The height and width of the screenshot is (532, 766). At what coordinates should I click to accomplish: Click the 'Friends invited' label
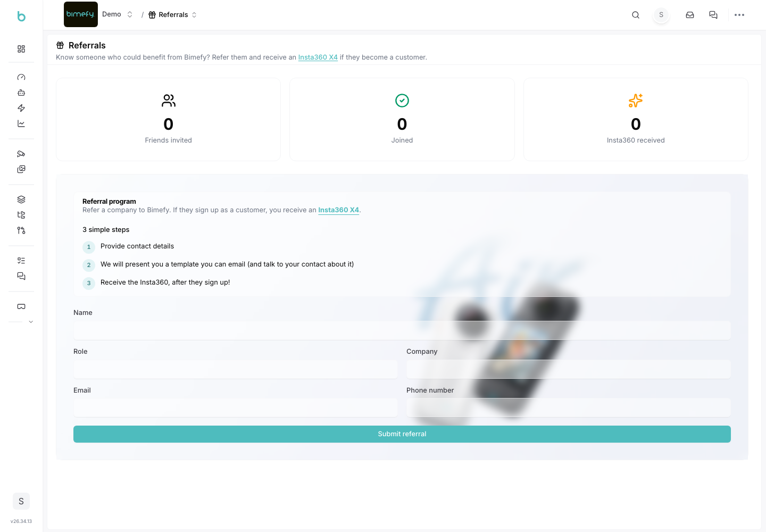click(169, 140)
